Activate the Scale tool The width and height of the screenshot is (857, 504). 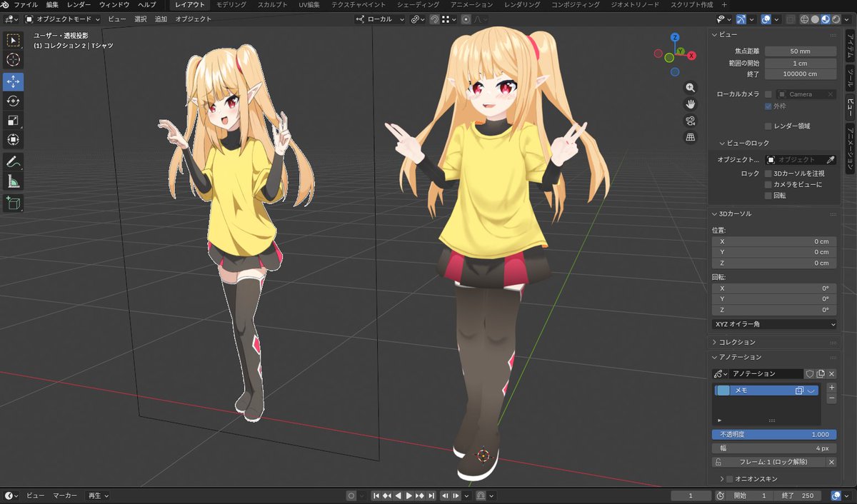[x=13, y=120]
